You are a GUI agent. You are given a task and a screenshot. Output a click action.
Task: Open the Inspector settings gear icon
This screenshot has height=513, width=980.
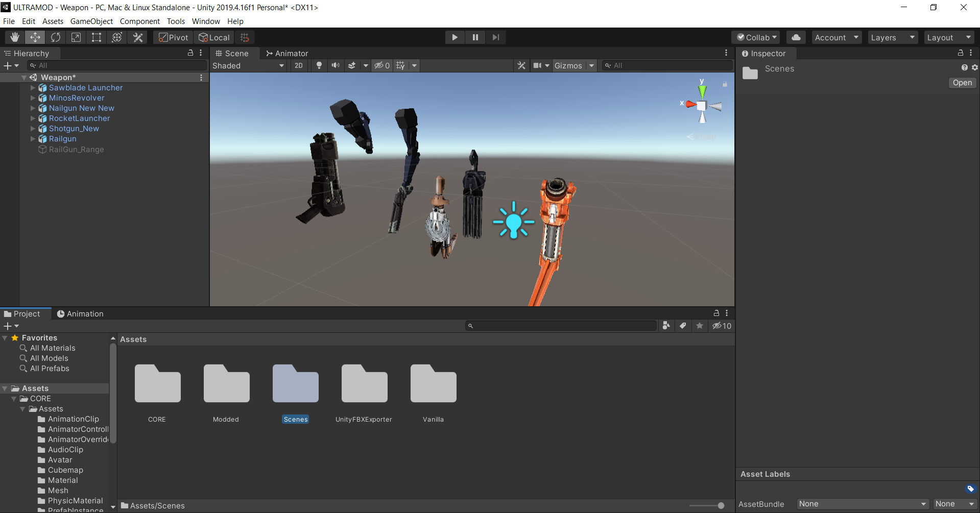(x=975, y=67)
